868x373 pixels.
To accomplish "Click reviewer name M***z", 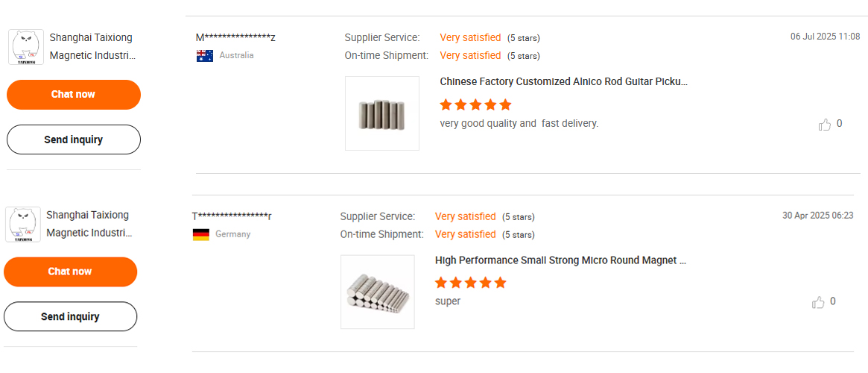I will 236,37.
